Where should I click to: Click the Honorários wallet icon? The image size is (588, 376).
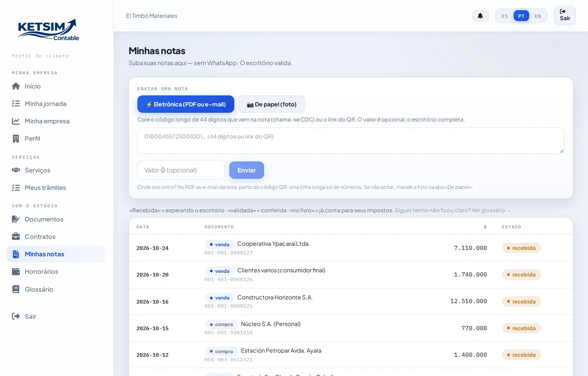coord(16,272)
